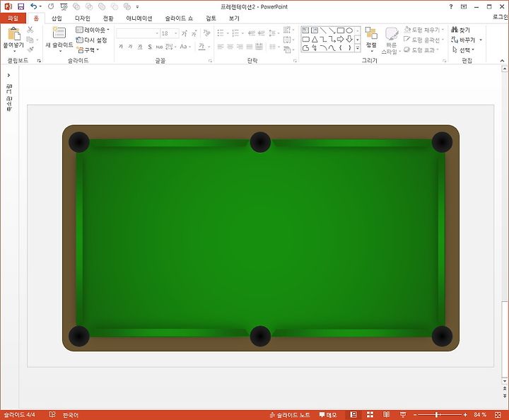Viewport: 509px width, 420px height.
Task: Switch to Slide Sorter view
Action: click(x=370, y=414)
